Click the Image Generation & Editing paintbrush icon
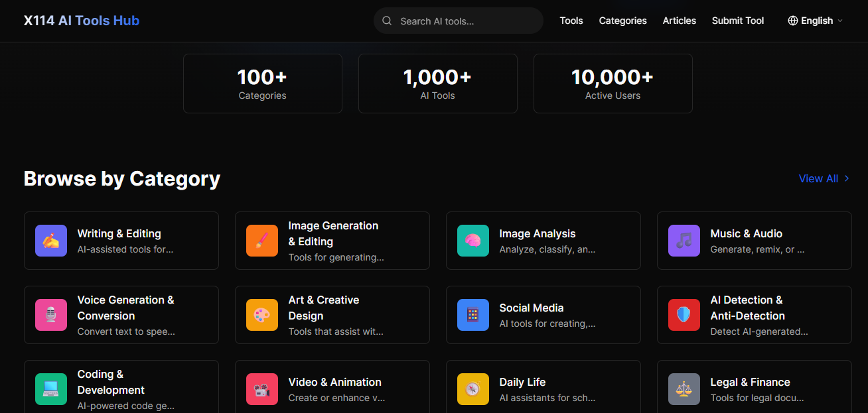Screen dimensions: 868x413 click(x=262, y=241)
